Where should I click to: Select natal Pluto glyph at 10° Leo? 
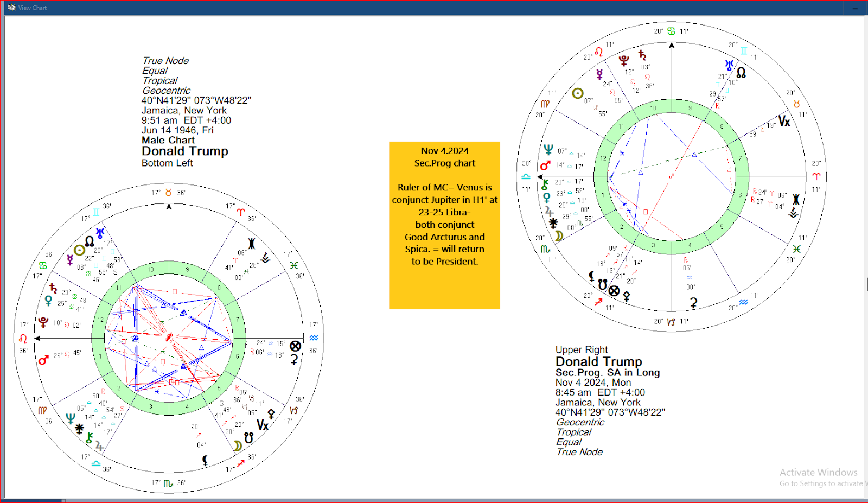[x=43, y=322]
